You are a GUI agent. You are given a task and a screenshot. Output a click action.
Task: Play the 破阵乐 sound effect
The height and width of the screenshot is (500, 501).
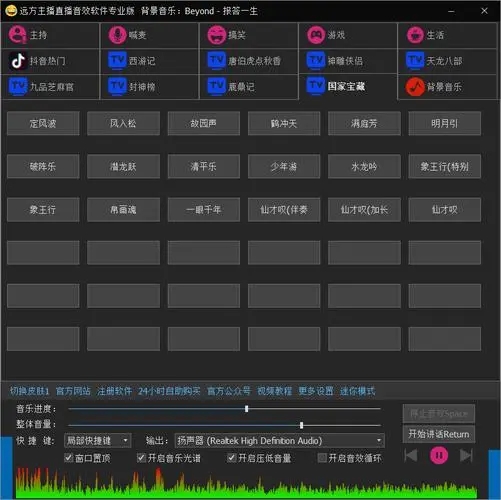(x=43, y=166)
